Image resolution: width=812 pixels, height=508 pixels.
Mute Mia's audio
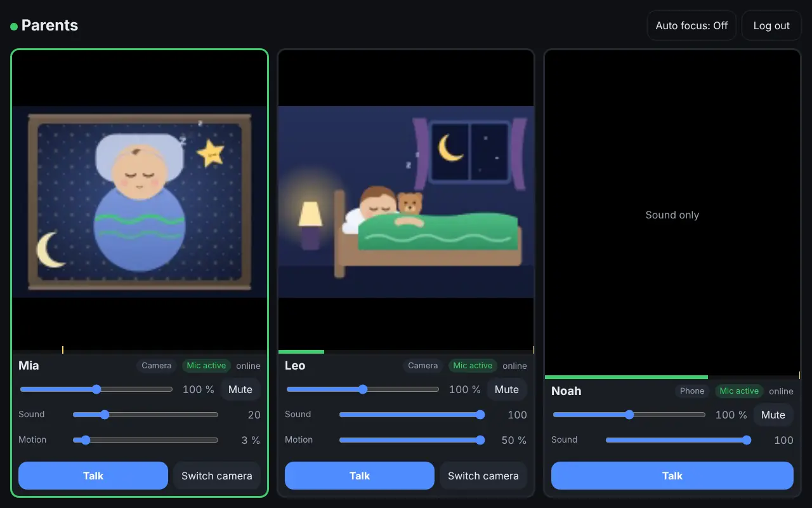tap(240, 389)
